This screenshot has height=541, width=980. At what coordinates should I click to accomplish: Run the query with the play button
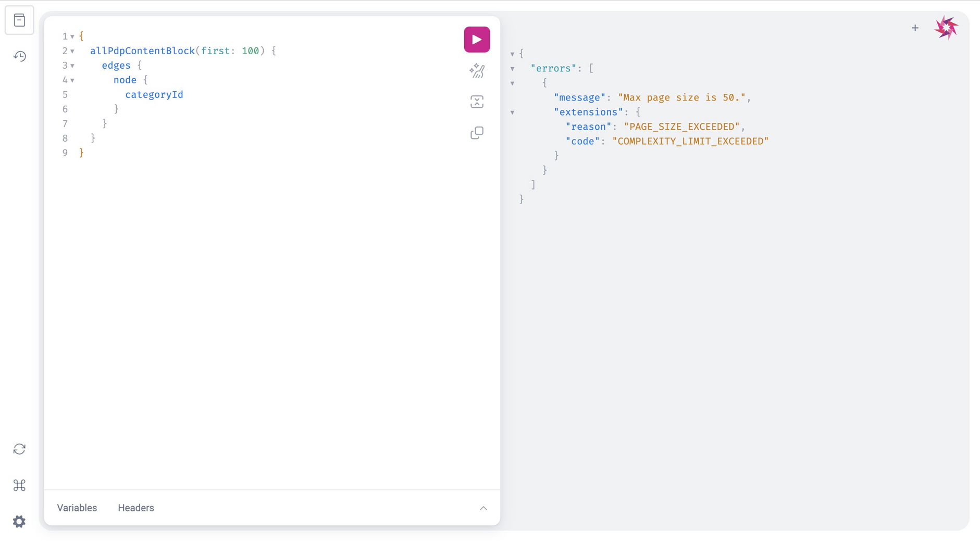coord(477,40)
